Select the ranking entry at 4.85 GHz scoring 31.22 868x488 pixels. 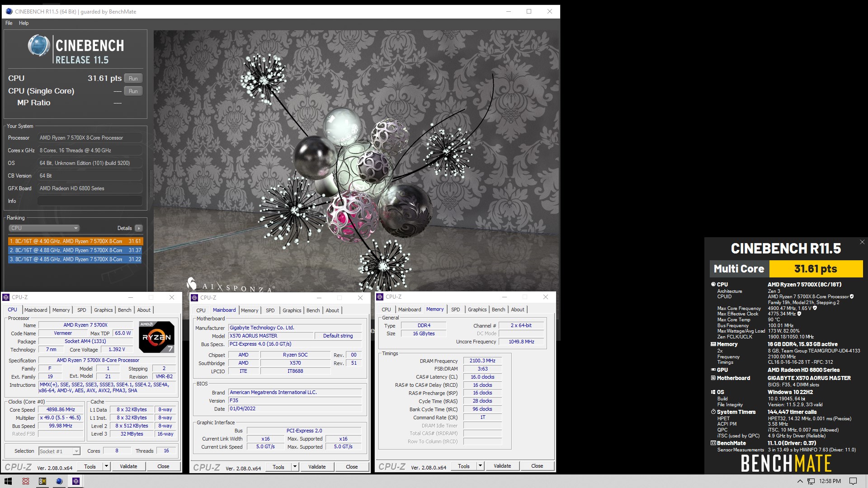point(75,259)
